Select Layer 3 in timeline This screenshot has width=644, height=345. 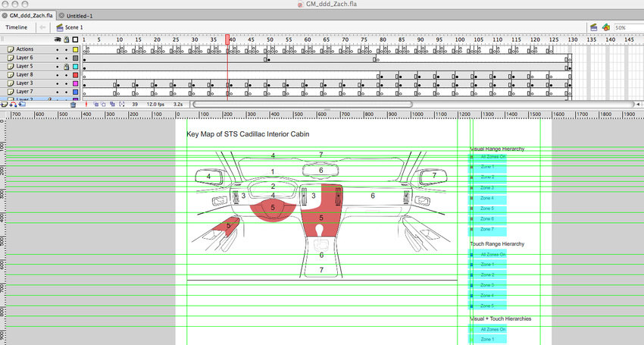click(x=25, y=83)
